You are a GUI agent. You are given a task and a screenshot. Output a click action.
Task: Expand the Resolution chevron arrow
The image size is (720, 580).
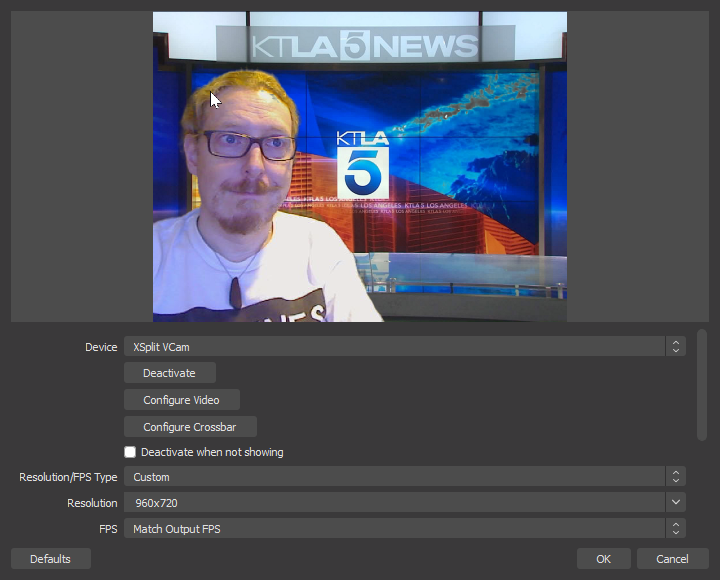[x=675, y=503]
